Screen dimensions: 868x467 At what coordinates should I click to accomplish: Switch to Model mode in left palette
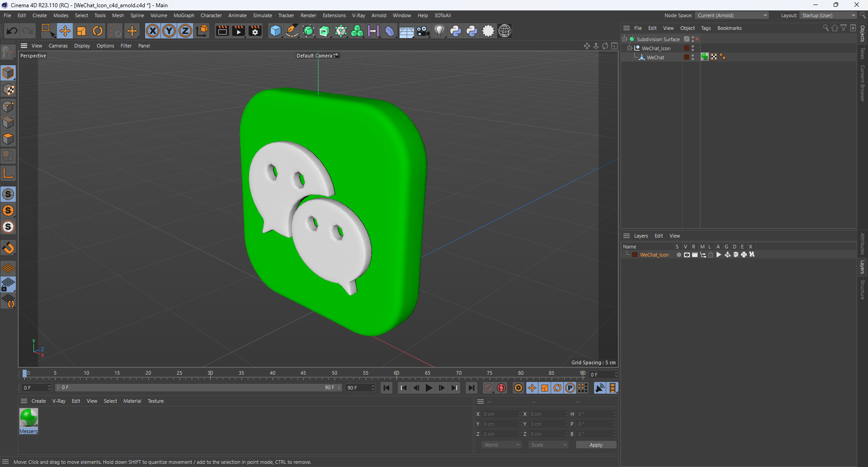click(8, 73)
